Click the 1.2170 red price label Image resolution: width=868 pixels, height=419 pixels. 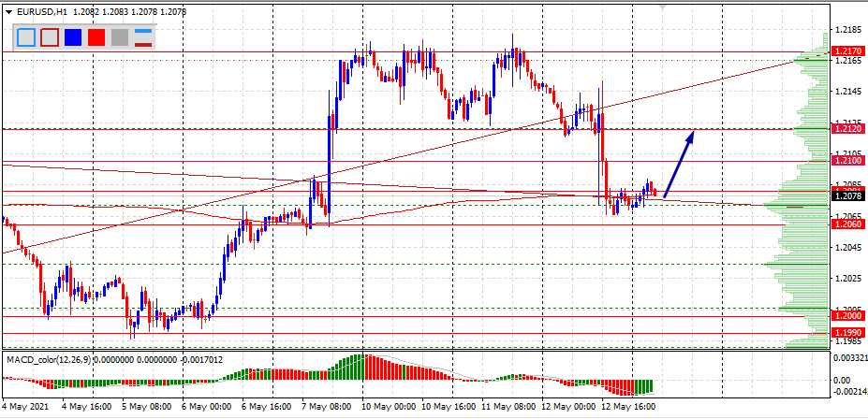846,51
